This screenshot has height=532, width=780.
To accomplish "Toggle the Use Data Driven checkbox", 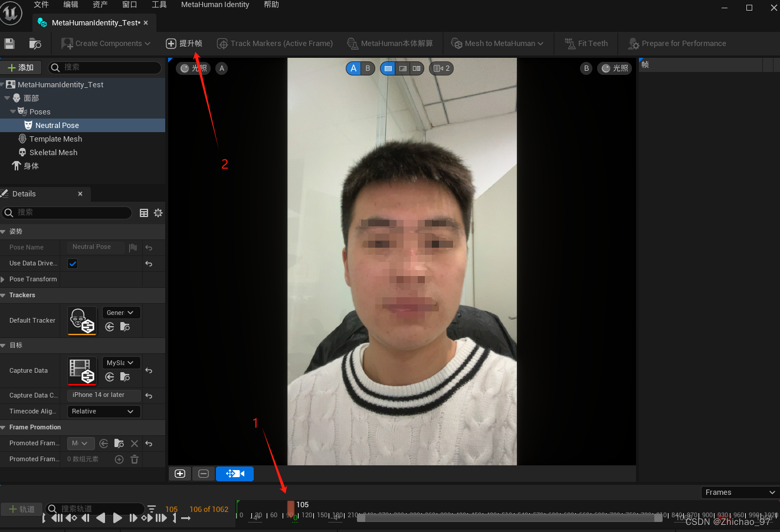I will pos(73,264).
